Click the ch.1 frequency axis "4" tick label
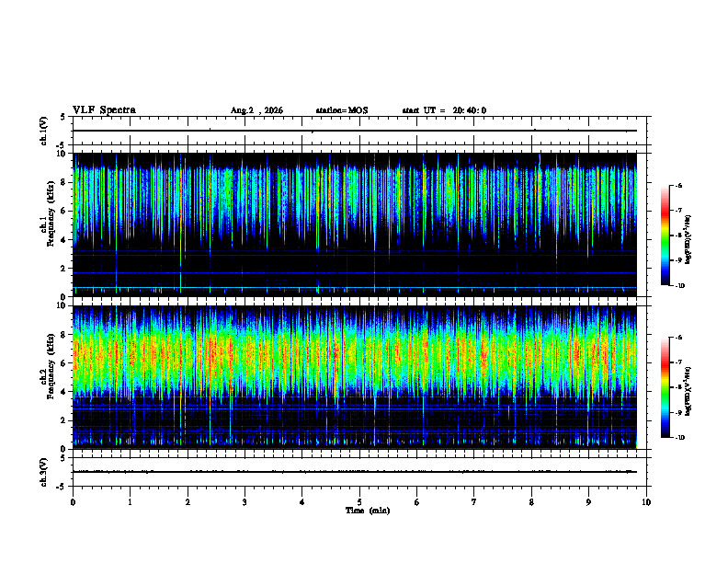Image resolution: width=728 pixels, height=563 pixels. 64,240
